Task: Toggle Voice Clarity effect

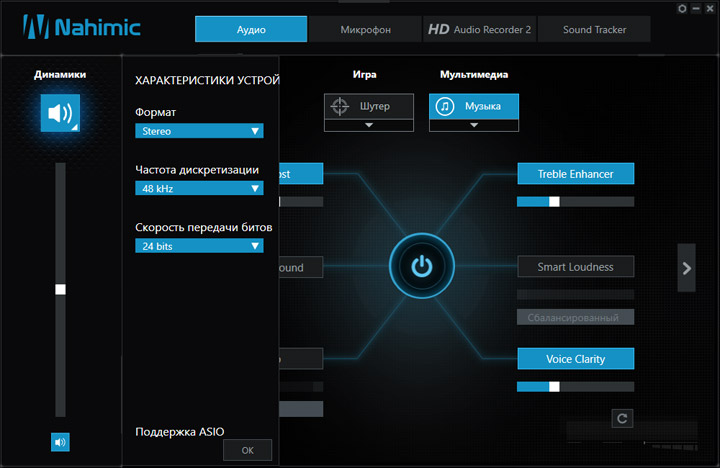Action: tap(576, 359)
